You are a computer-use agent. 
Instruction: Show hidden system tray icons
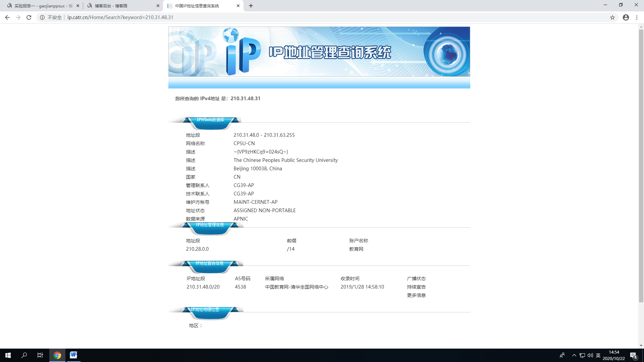(574, 355)
